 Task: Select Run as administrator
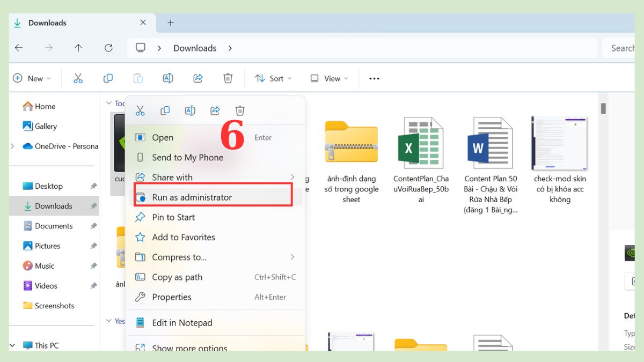coord(192,197)
